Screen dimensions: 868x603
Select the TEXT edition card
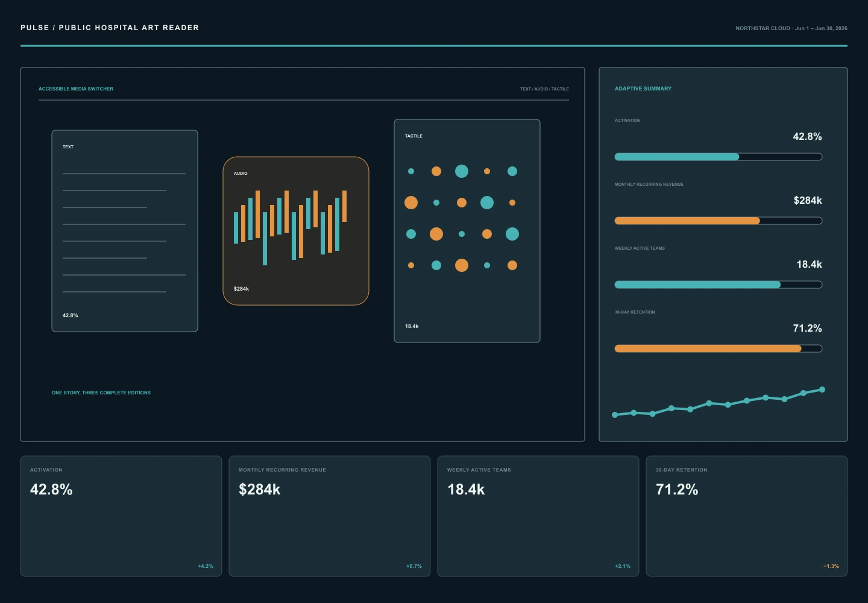pos(125,231)
